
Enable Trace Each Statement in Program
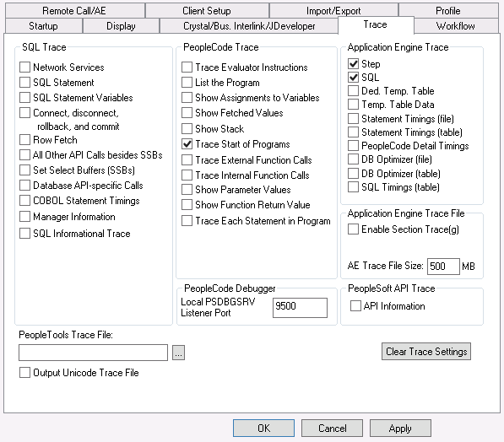[187, 221]
